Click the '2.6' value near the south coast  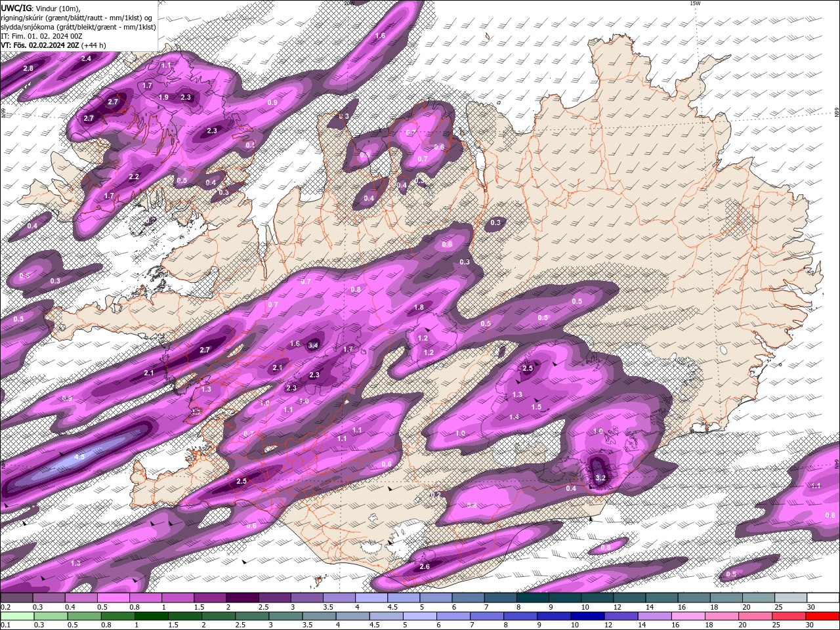click(425, 566)
